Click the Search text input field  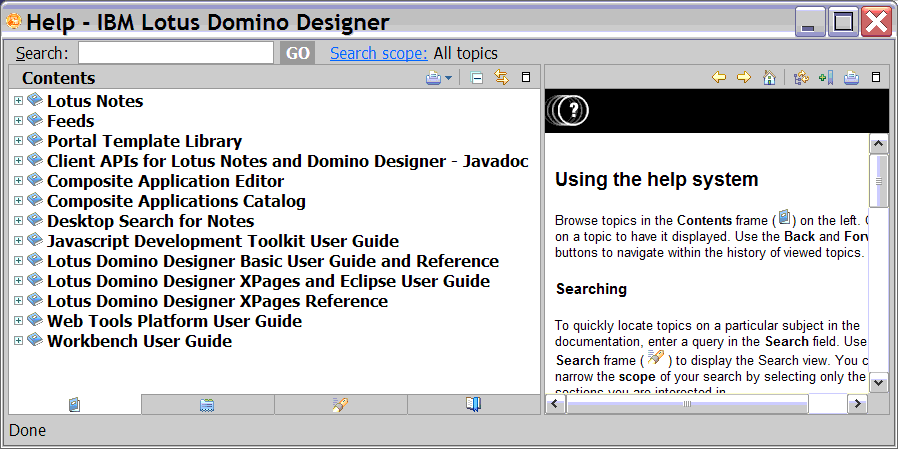(176, 53)
